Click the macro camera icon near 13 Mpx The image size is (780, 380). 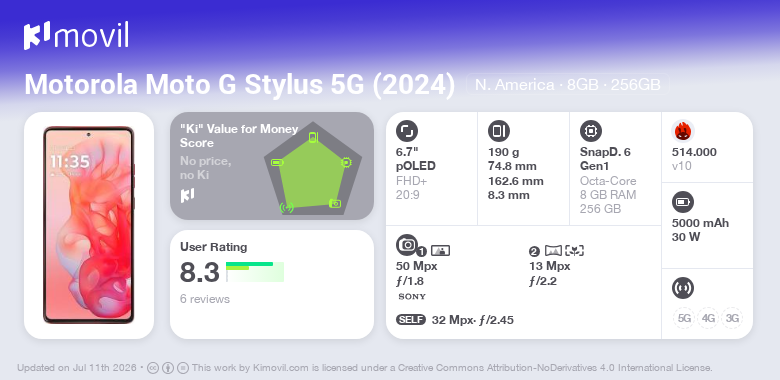click(x=575, y=251)
